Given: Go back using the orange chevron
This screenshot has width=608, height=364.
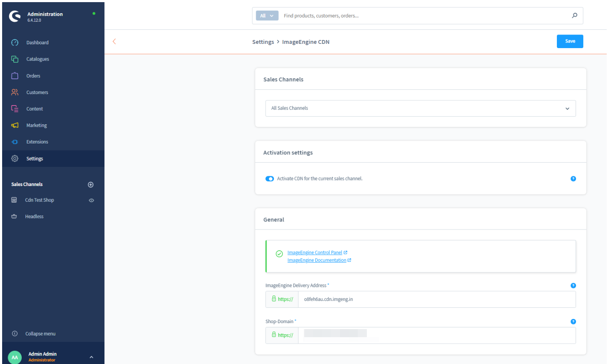Looking at the screenshot, I should 114,41.
